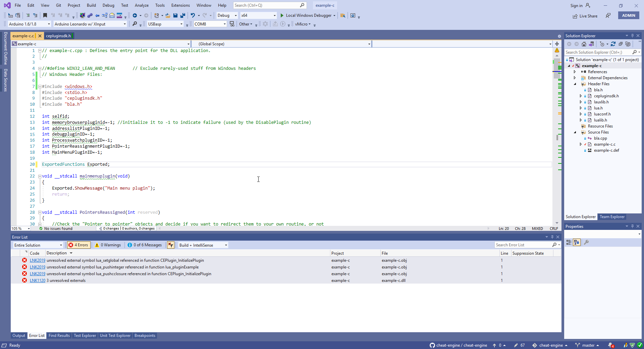Open the Build menu
Screen dimensions: 644x349
click(x=91, y=5)
